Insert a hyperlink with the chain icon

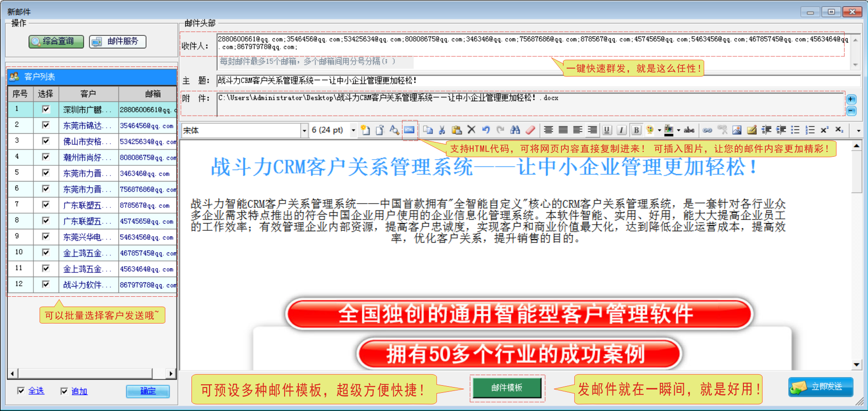(x=708, y=130)
